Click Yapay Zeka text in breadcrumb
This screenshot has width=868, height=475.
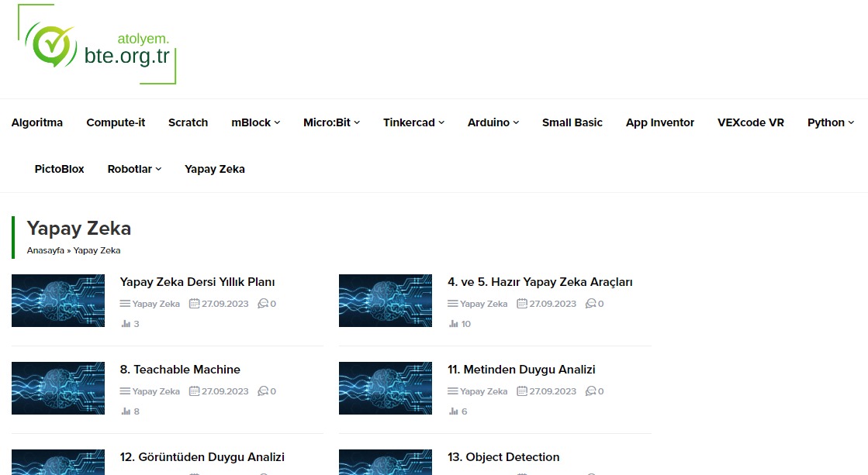tap(97, 250)
